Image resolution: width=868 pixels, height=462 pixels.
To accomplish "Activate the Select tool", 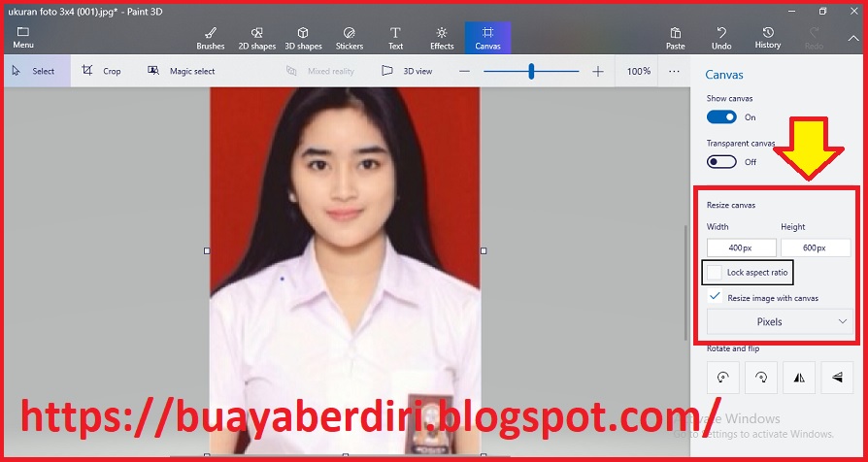I will coord(38,71).
